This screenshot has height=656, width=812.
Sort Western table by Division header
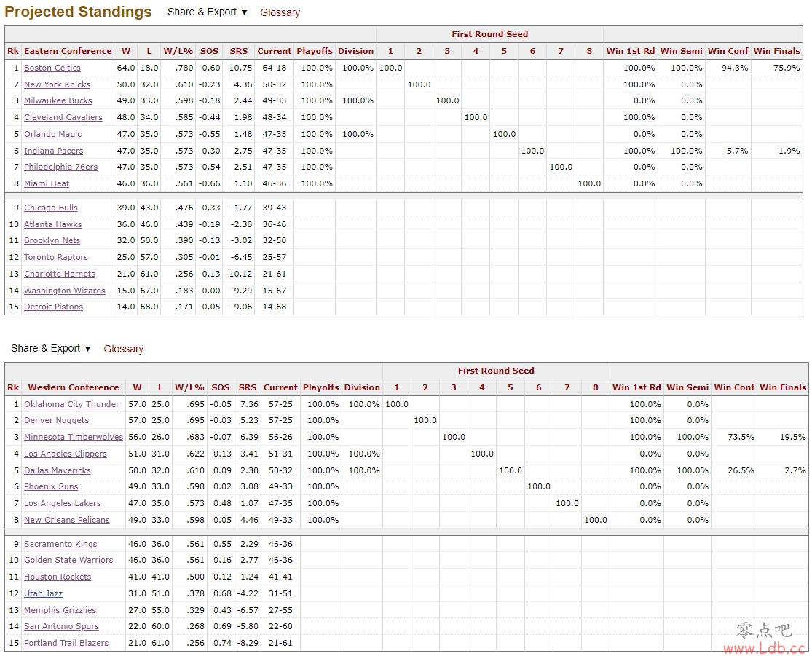pos(362,387)
